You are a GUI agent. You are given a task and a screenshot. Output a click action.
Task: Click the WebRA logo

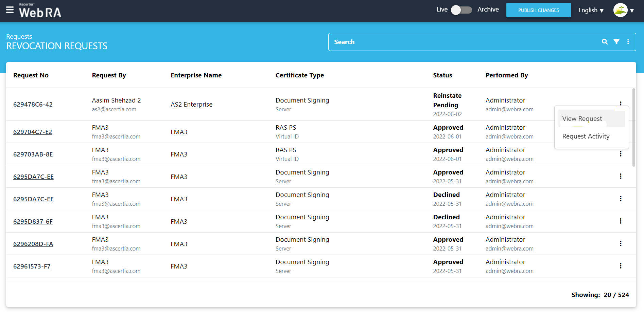point(40,11)
